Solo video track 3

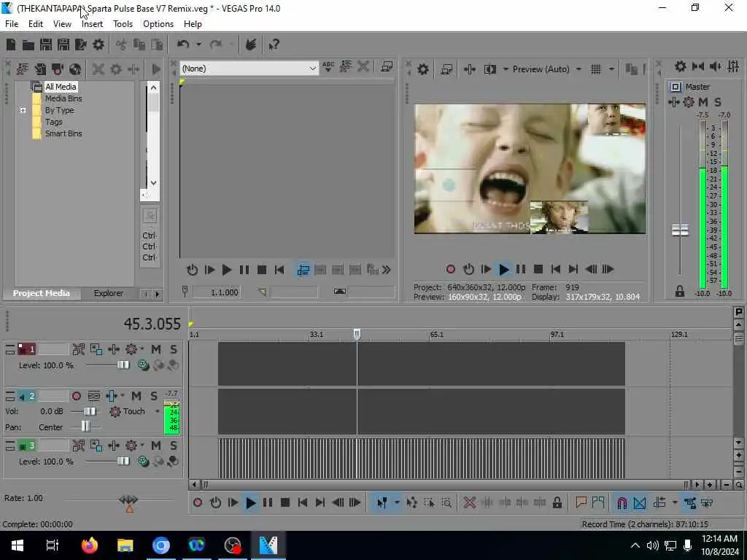point(174,446)
